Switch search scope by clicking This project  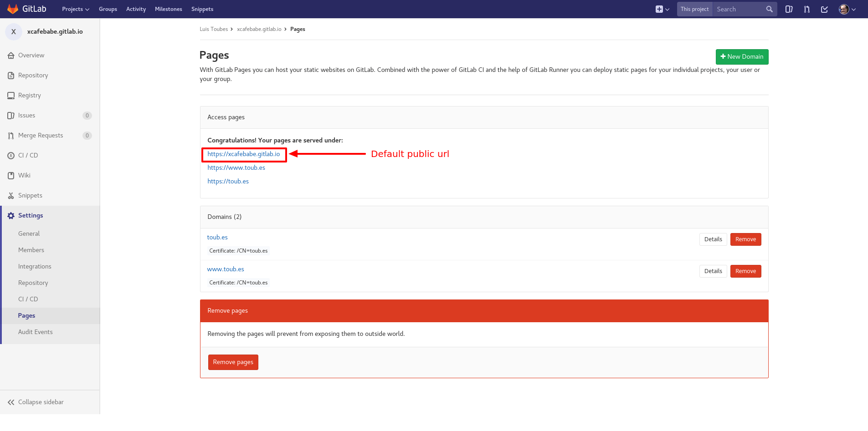point(694,9)
